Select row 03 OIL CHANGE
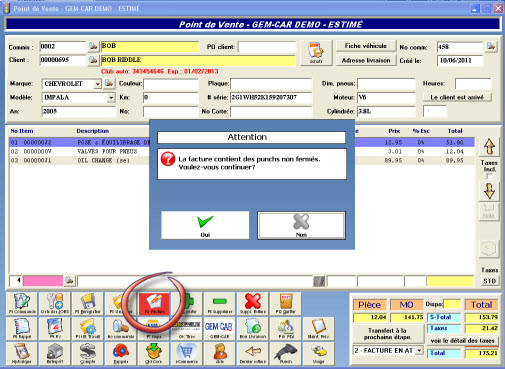The image size is (505, 369). (x=242, y=160)
